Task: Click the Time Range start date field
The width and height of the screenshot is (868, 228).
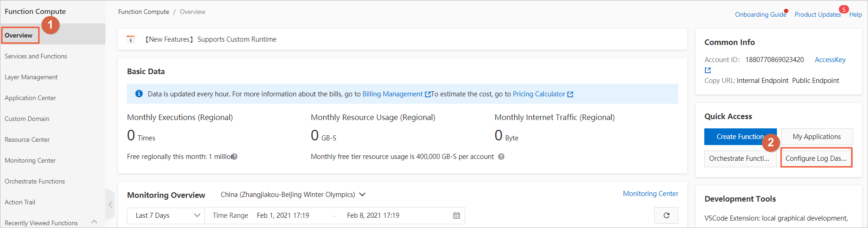Action: 283,215
